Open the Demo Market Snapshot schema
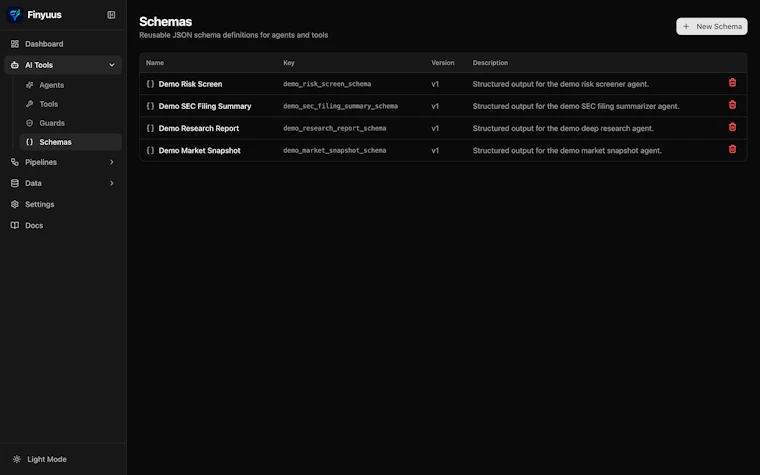 (200, 150)
